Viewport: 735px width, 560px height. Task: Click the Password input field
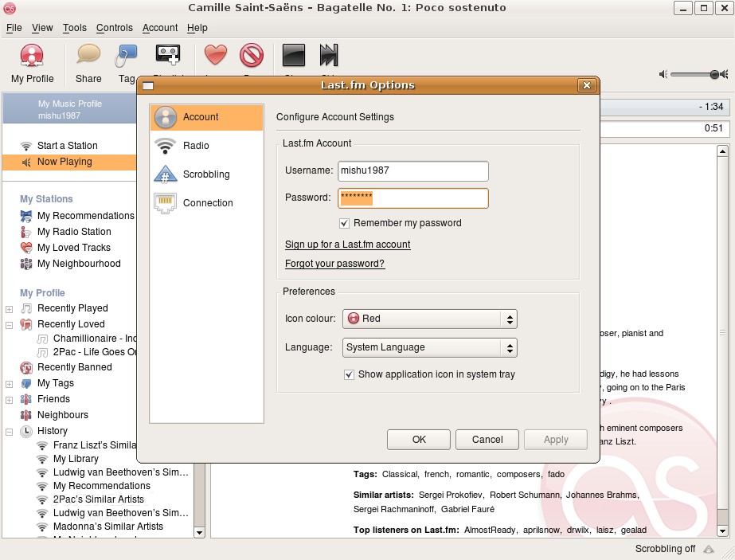point(413,198)
